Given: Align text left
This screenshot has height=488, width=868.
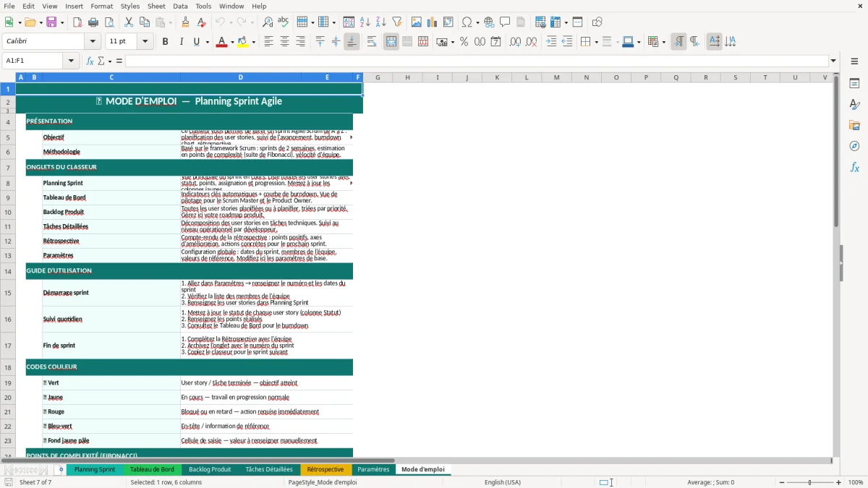Looking at the screenshot, I should 268,42.
